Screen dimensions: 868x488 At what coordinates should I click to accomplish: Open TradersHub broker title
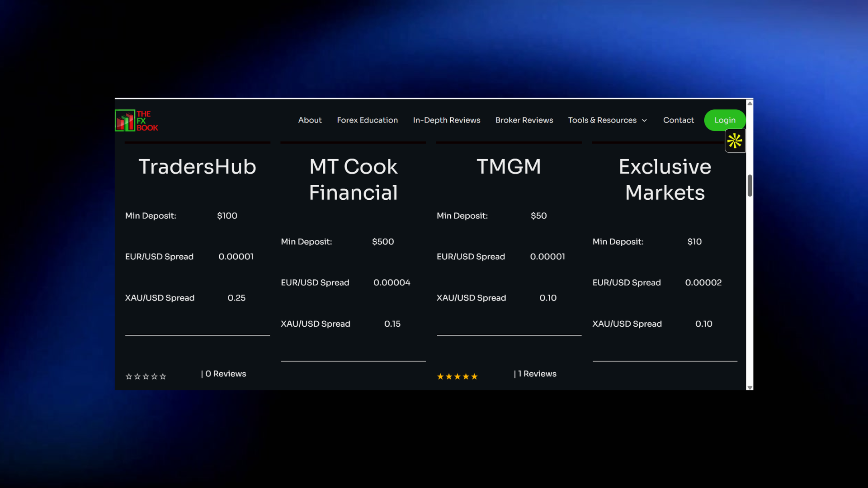coord(197,167)
